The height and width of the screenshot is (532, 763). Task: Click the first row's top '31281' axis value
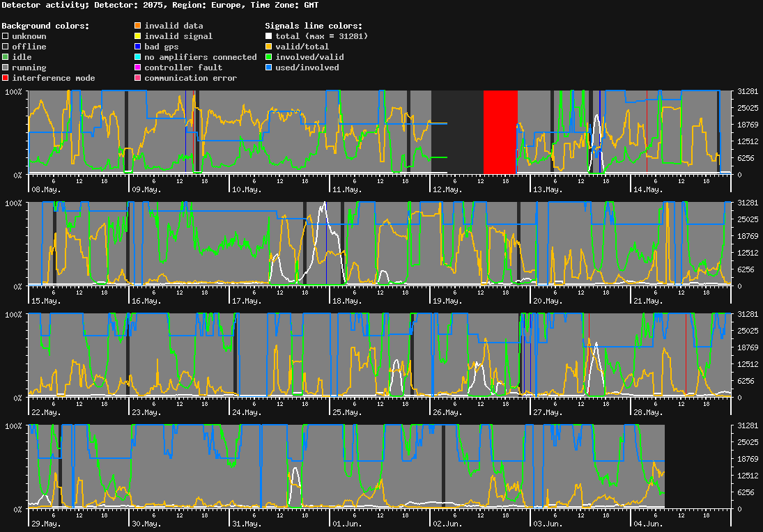coord(748,91)
